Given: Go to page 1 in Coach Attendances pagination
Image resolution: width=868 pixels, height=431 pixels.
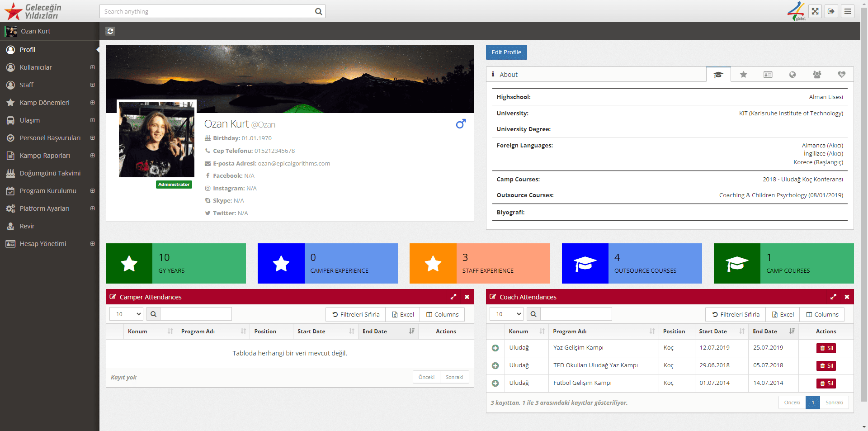Looking at the screenshot, I should click(x=813, y=403).
